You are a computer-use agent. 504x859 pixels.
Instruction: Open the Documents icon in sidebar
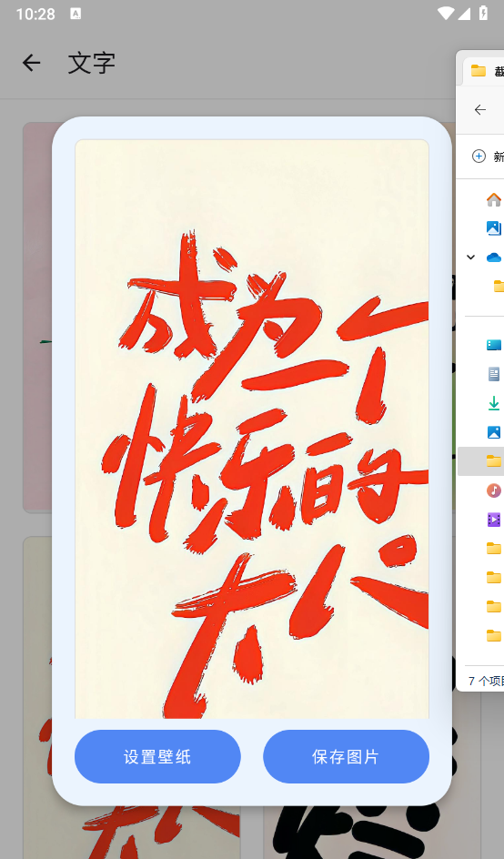[494, 374]
